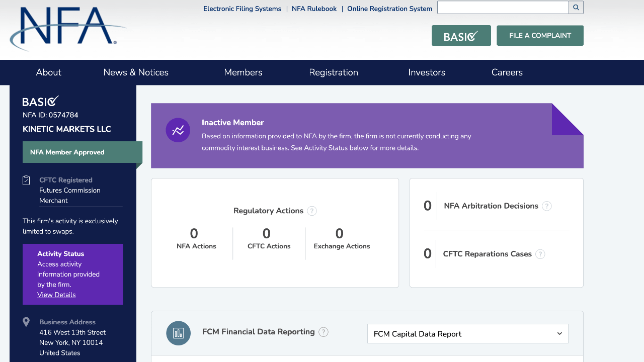
Task: Click the search magnifier icon
Action: 576,8
